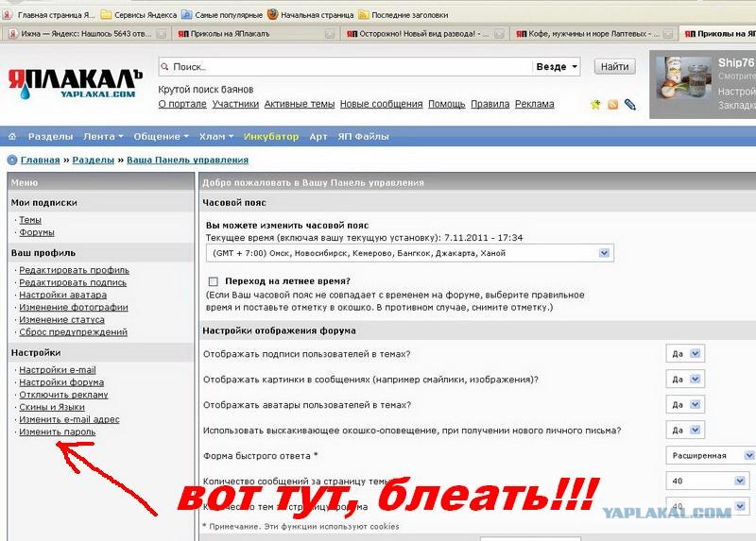
Task: Open the Арт navigation item
Action: coord(318,136)
